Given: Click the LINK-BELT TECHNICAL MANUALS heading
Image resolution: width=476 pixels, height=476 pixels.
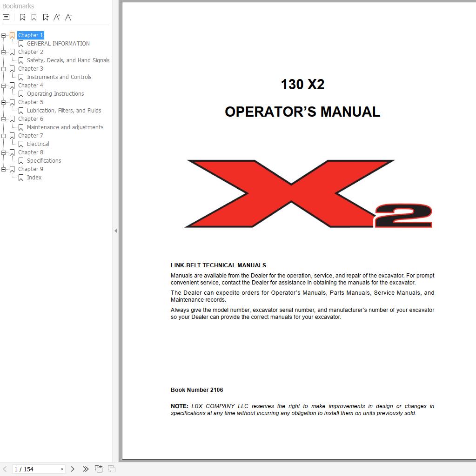Looking at the screenshot, I should [218, 265].
